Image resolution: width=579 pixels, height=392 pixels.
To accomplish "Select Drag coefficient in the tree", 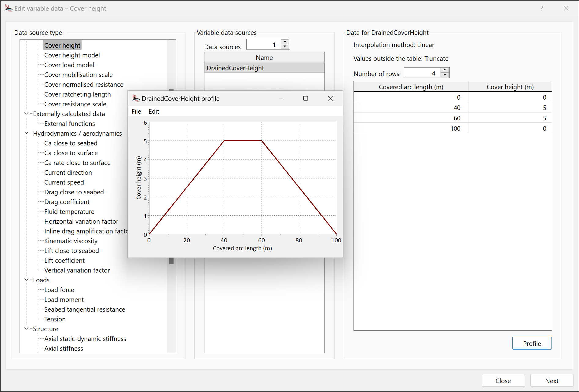I will (67, 202).
